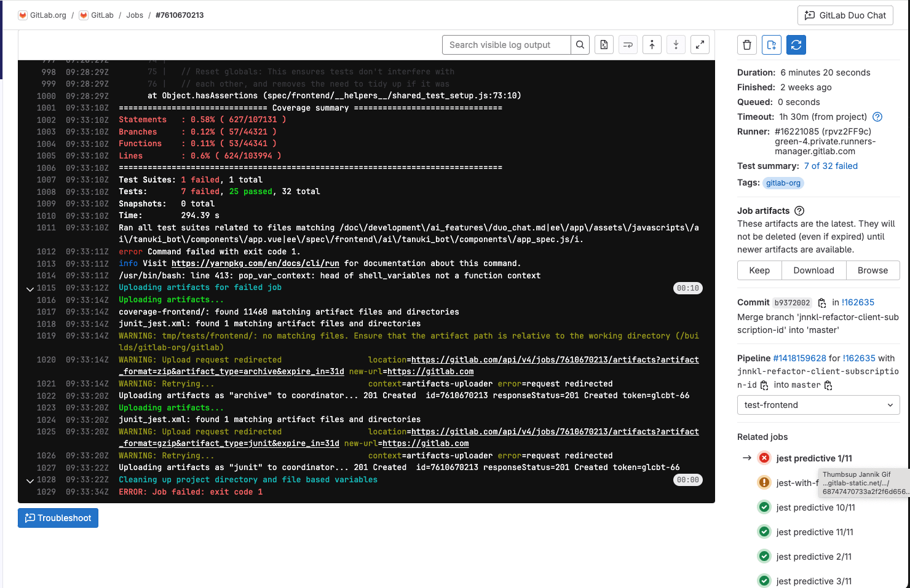Jump to the bottom of the log
The height and width of the screenshot is (588, 910).
click(x=676, y=45)
